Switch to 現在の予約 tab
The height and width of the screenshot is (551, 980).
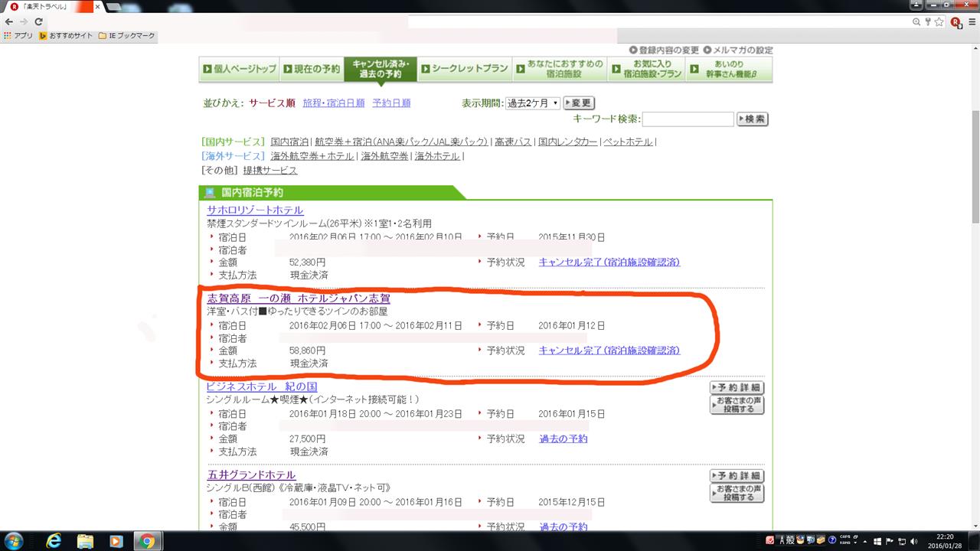point(311,69)
